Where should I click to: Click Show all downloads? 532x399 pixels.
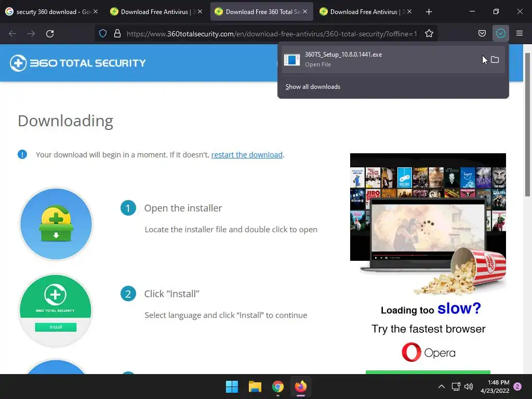[313, 87]
